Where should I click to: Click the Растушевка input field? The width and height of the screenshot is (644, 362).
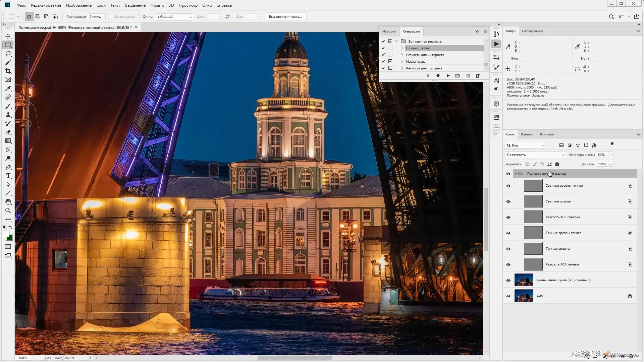[96, 17]
